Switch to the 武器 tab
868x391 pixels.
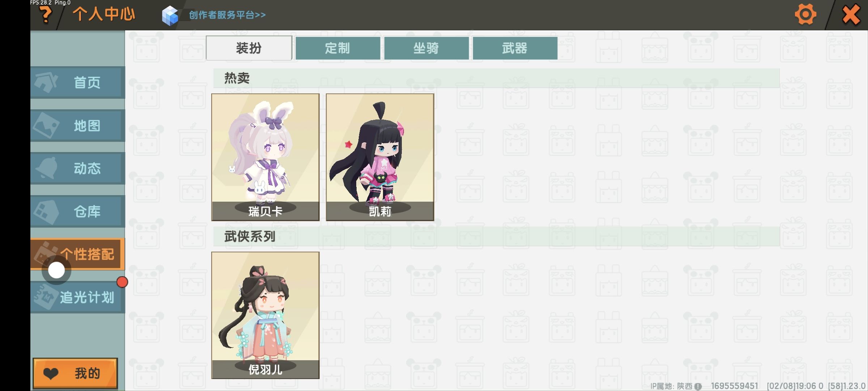click(x=515, y=48)
